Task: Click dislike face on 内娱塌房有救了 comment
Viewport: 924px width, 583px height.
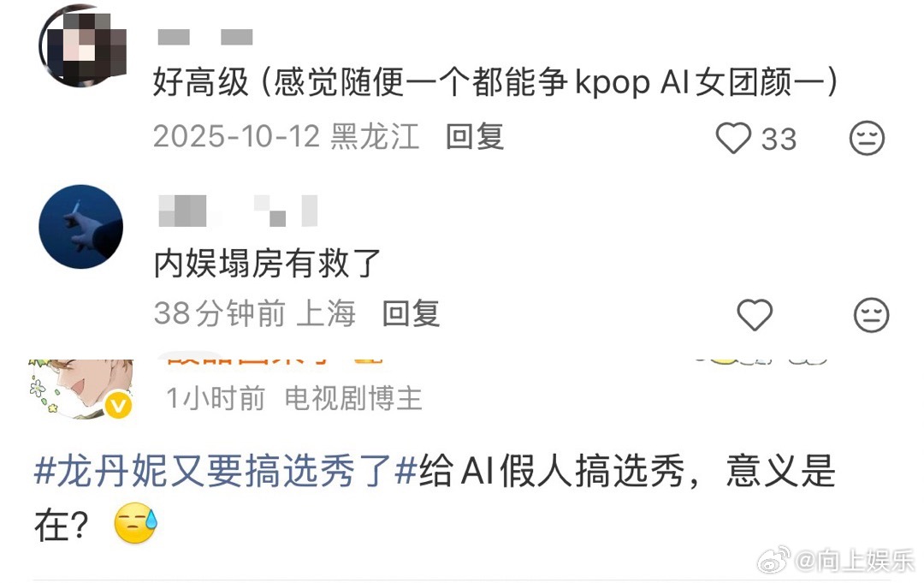Action: [871, 315]
